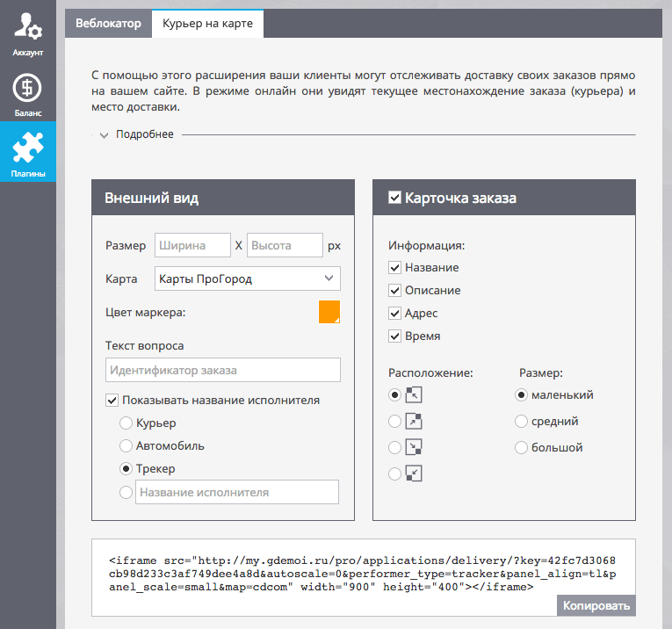The width and height of the screenshot is (672, 629).
Task: Open the Balance section icon
Action: 28,94
